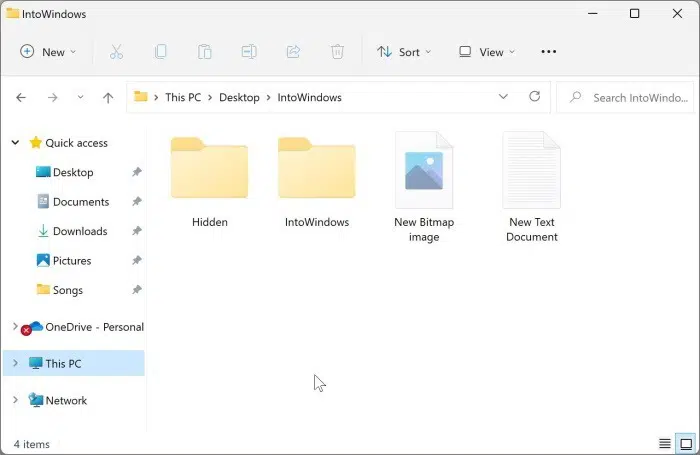Screen dimensions: 700x455
Task: Select OneDrive - Personal in sidebar
Action: point(94,327)
